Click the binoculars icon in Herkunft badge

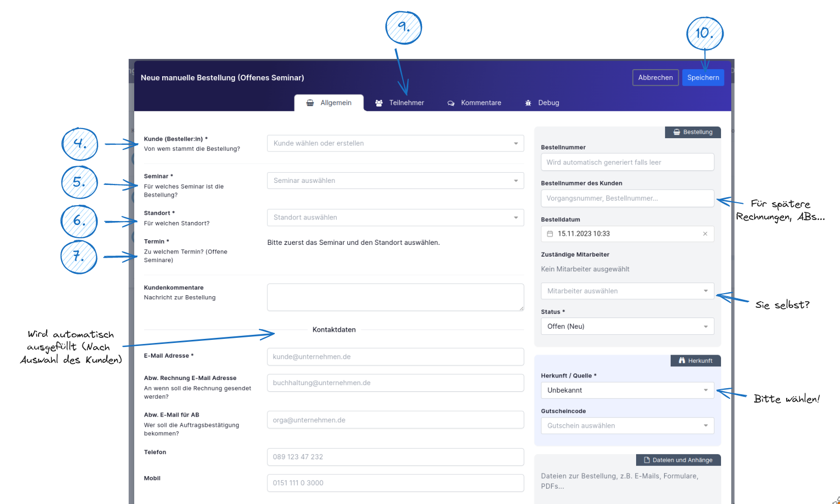coord(682,361)
